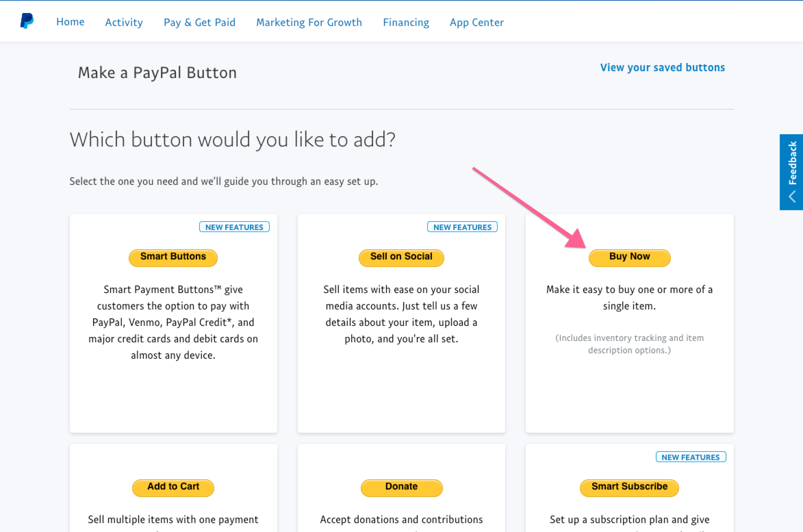Go to the Activity page
Screen dimensions: 803x532
[x=124, y=23]
